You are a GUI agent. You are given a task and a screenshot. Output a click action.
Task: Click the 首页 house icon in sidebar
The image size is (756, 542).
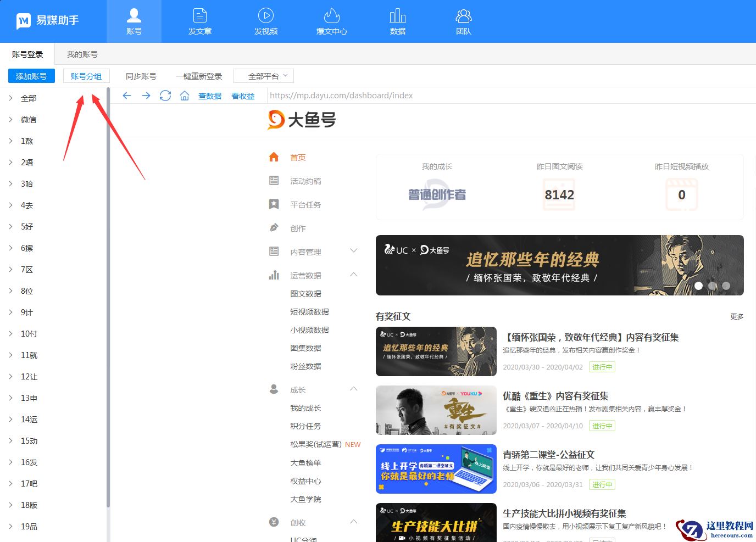click(274, 157)
